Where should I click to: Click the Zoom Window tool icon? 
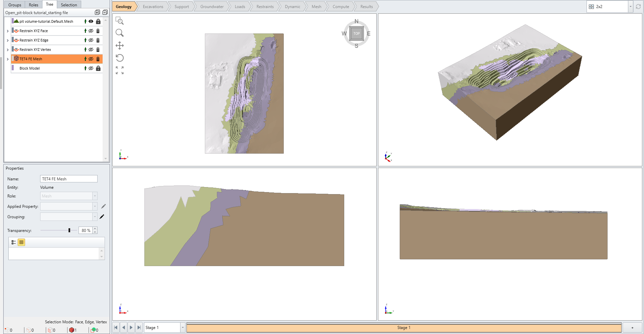(119, 21)
